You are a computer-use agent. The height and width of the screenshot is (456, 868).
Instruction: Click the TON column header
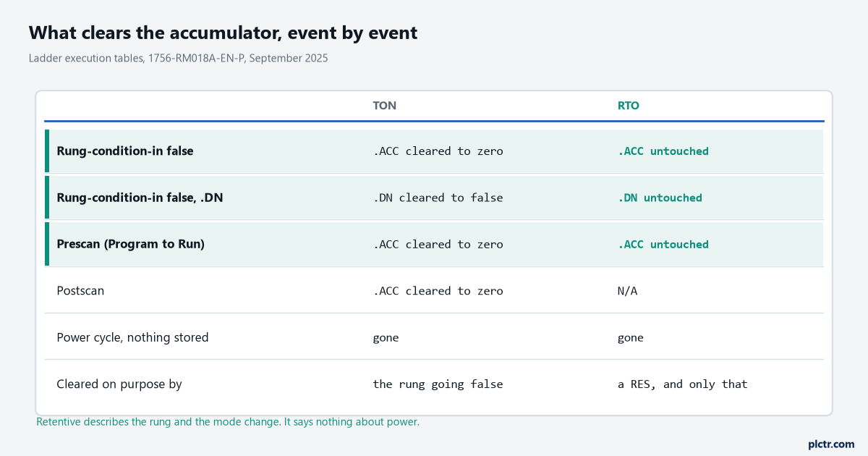(384, 106)
